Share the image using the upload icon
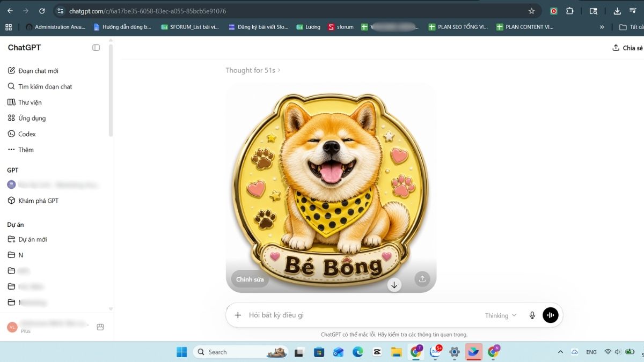Image resolution: width=644 pixels, height=362 pixels. click(x=422, y=279)
